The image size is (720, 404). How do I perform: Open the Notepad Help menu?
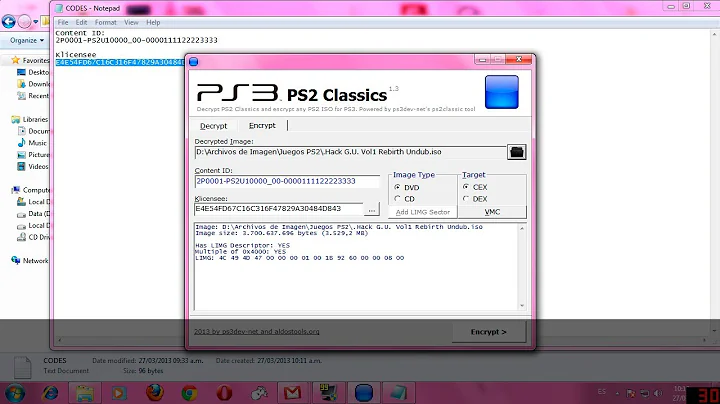(153, 22)
